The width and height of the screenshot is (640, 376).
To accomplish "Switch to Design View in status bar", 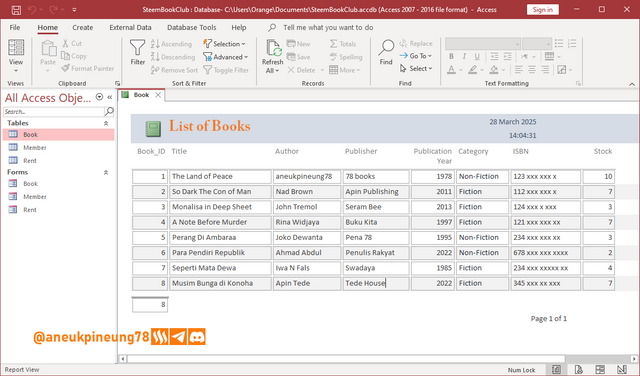I will pos(622,369).
